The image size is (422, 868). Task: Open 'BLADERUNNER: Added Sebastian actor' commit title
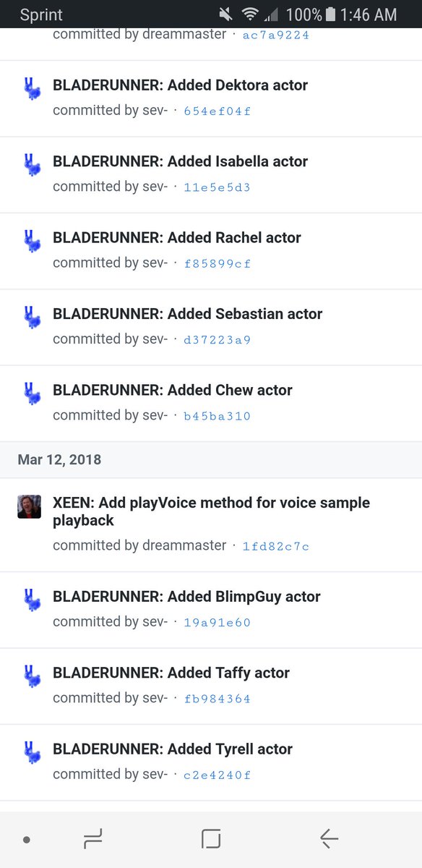pyautogui.click(x=188, y=314)
